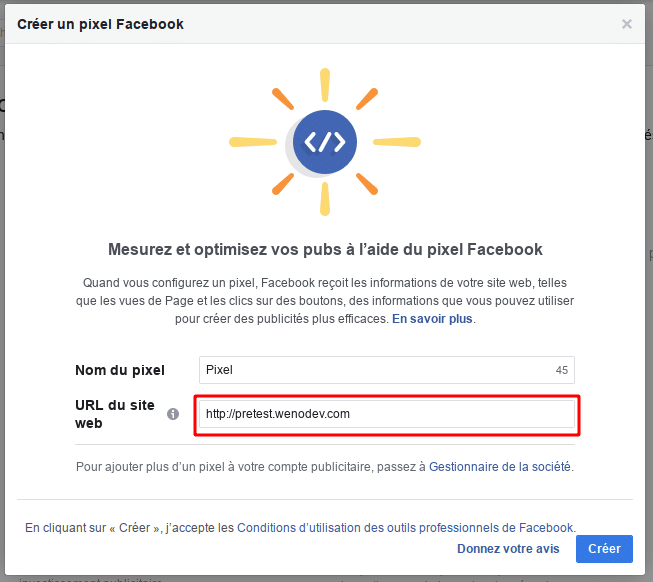
Task: Click the blue Créer button
Action: tap(604, 549)
